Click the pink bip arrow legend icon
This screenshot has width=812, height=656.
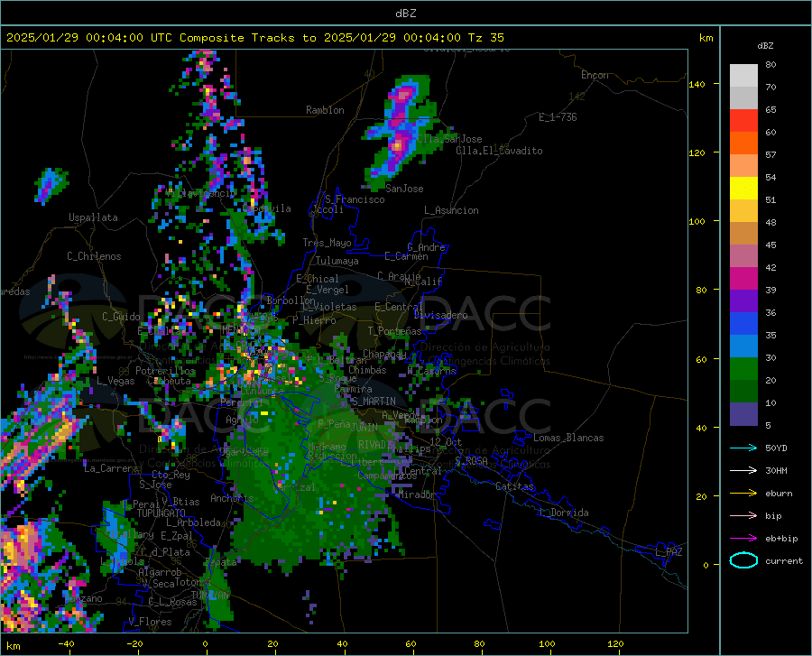pyautogui.click(x=743, y=515)
